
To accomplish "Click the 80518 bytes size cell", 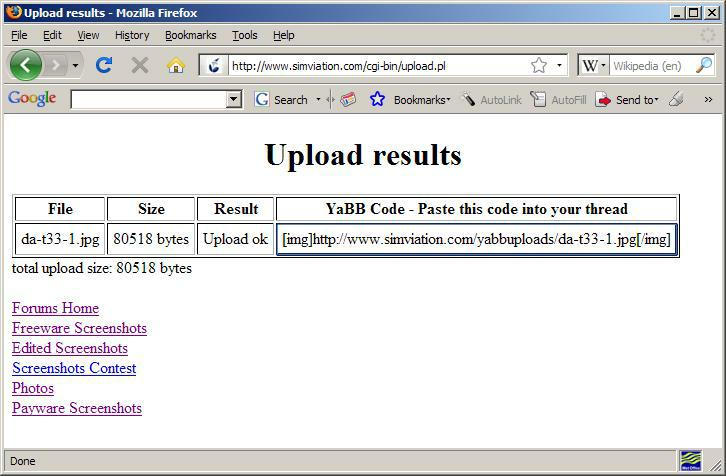I will (151, 239).
